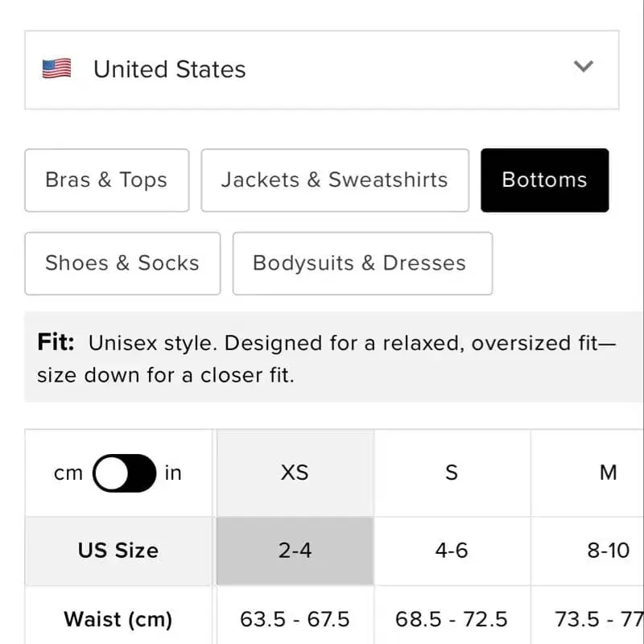Expand the country dropdown chevron
Image resolution: width=644 pixels, height=644 pixels.
coord(583,66)
